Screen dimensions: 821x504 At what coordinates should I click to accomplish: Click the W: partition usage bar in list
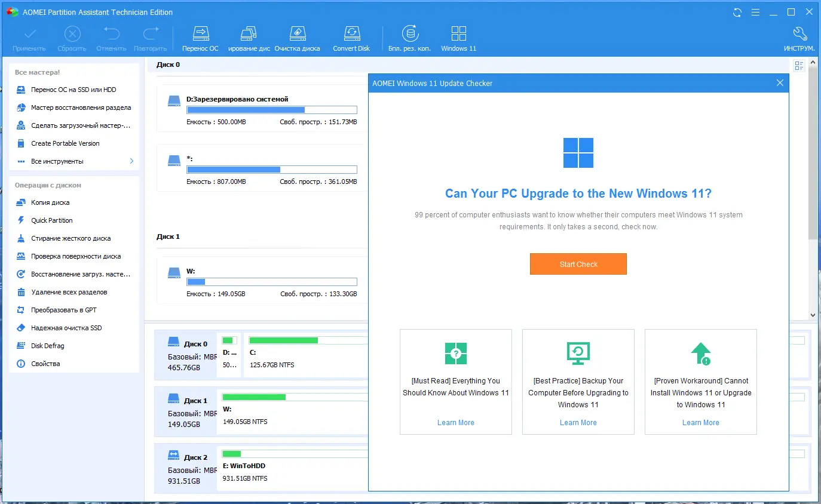coord(272,282)
